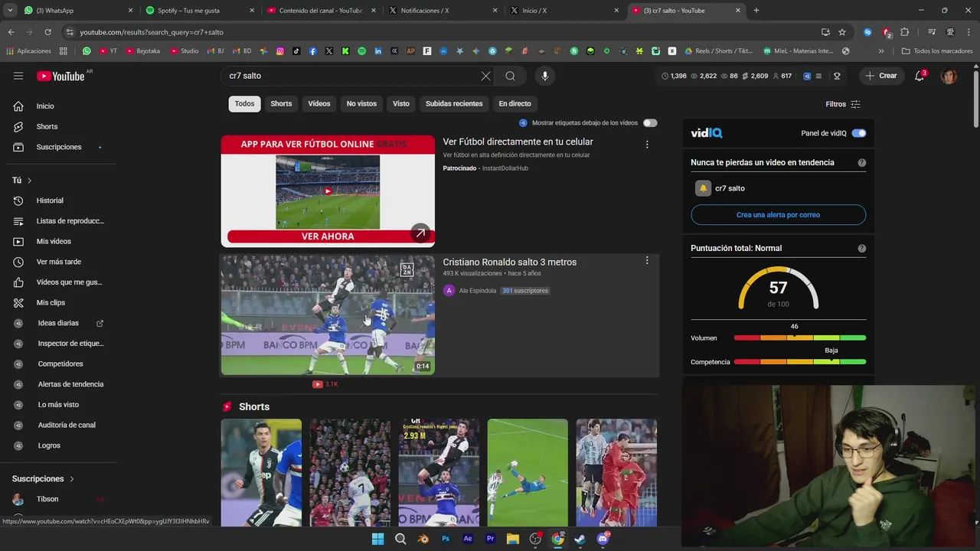
Task: Click Crea una alerta por correo
Action: [x=778, y=215]
